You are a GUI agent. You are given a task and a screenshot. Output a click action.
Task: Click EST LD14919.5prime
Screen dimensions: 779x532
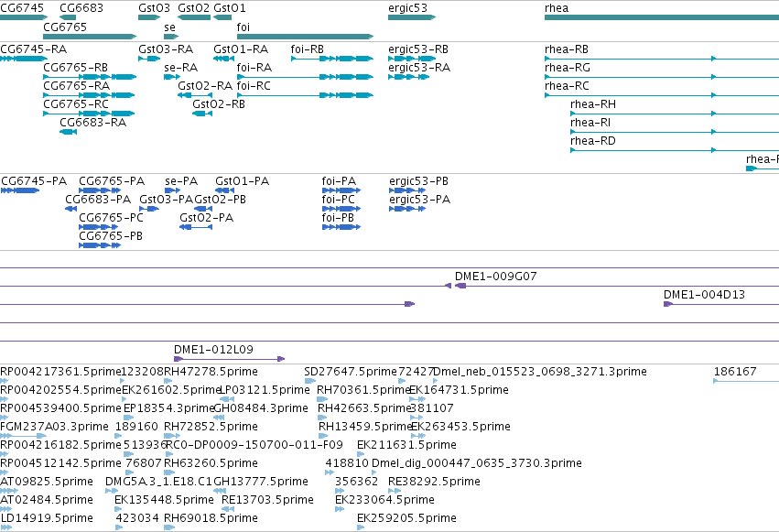click(x=46, y=518)
